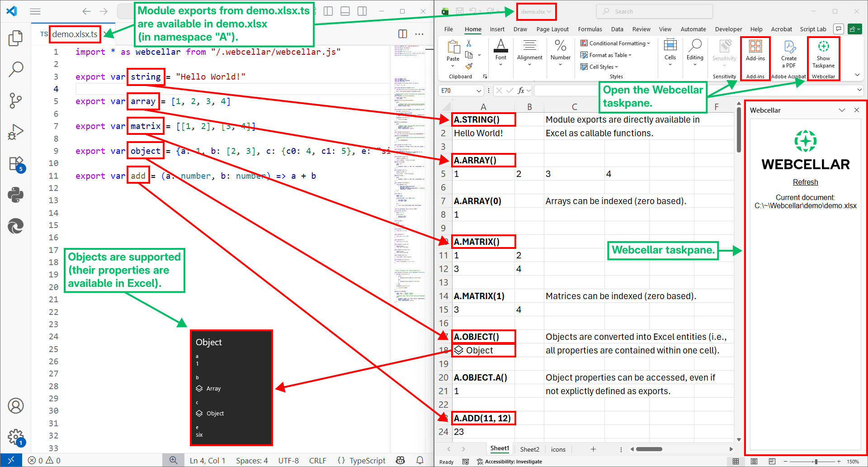Image resolution: width=868 pixels, height=467 pixels.
Task: Open the Insert ribbon tab
Action: [497, 29]
